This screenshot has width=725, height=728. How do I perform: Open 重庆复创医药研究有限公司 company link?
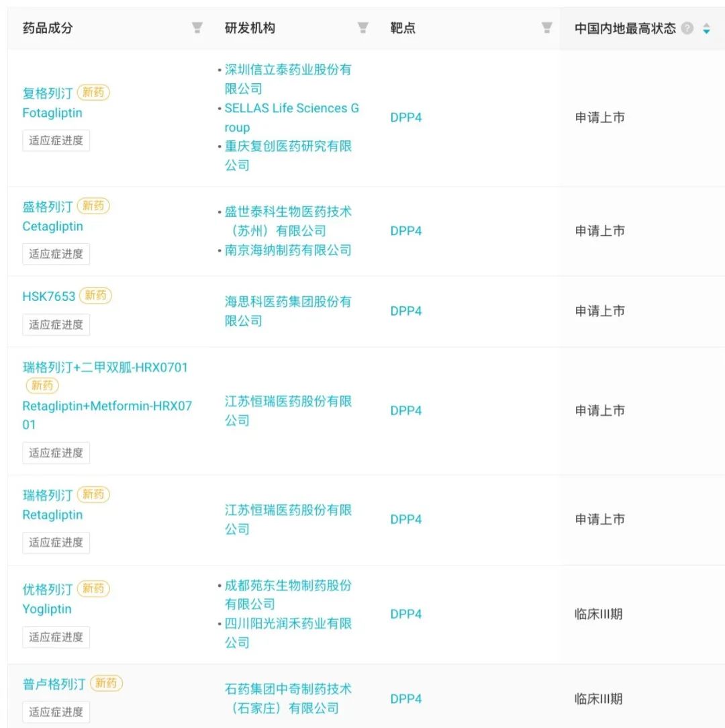pos(288,156)
